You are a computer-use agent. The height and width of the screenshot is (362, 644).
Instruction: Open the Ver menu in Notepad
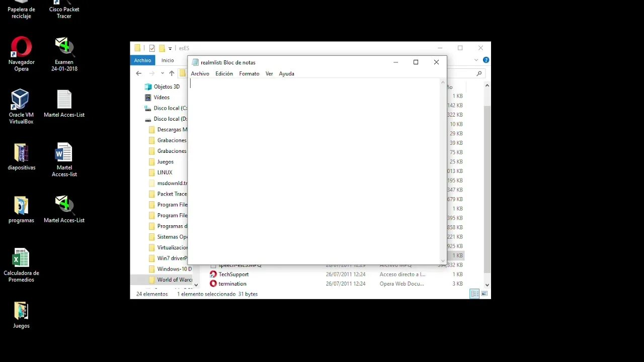pyautogui.click(x=269, y=73)
